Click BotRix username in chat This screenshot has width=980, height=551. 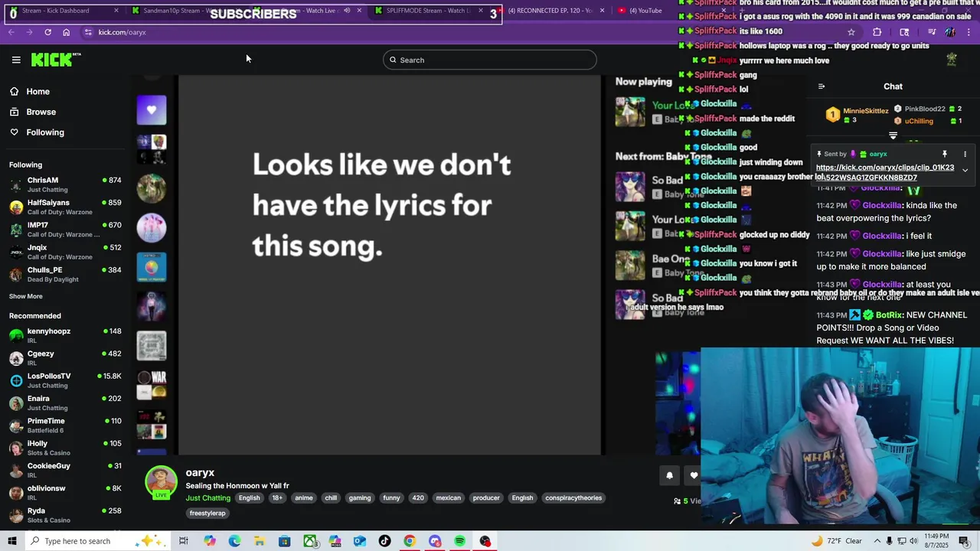pyautogui.click(x=890, y=315)
